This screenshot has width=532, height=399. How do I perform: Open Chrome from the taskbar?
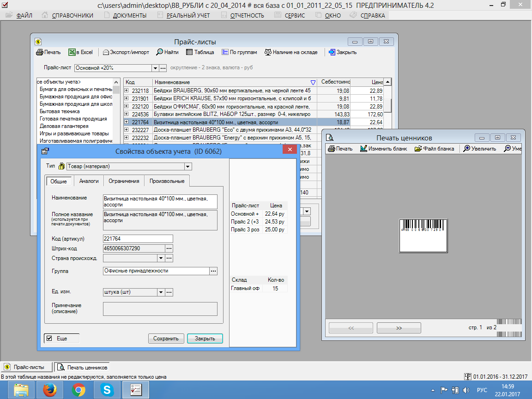click(79, 390)
